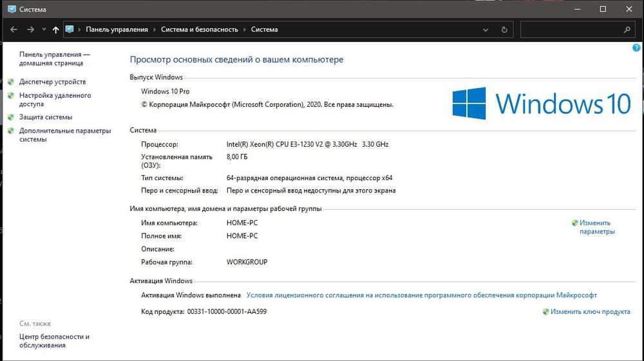Open the recent locations dropdown

click(44, 30)
